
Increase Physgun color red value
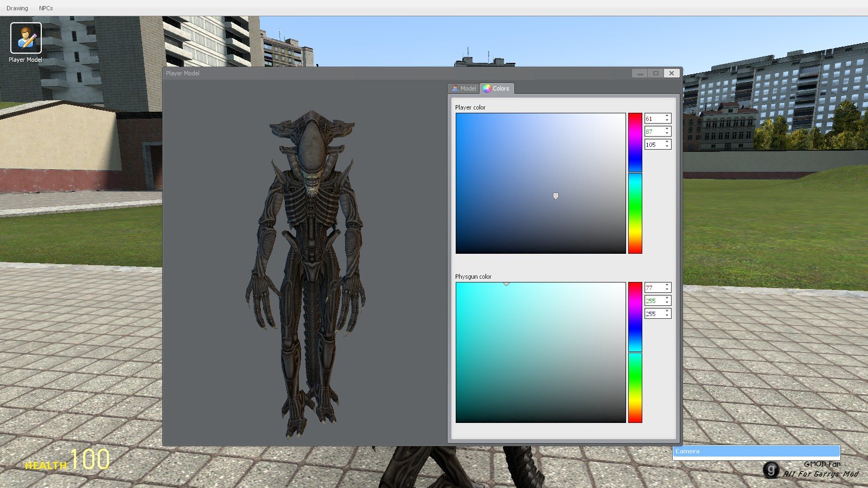click(667, 285)
